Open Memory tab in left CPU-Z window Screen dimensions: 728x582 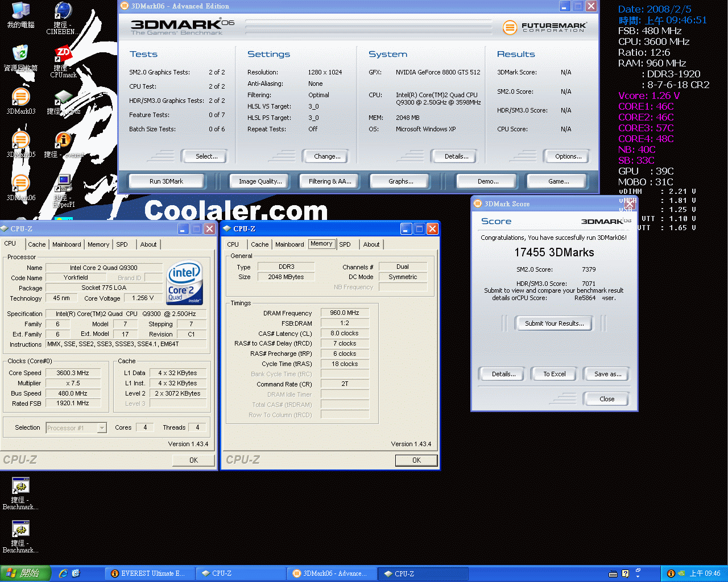pyautogui.click(x=98, y=244)
